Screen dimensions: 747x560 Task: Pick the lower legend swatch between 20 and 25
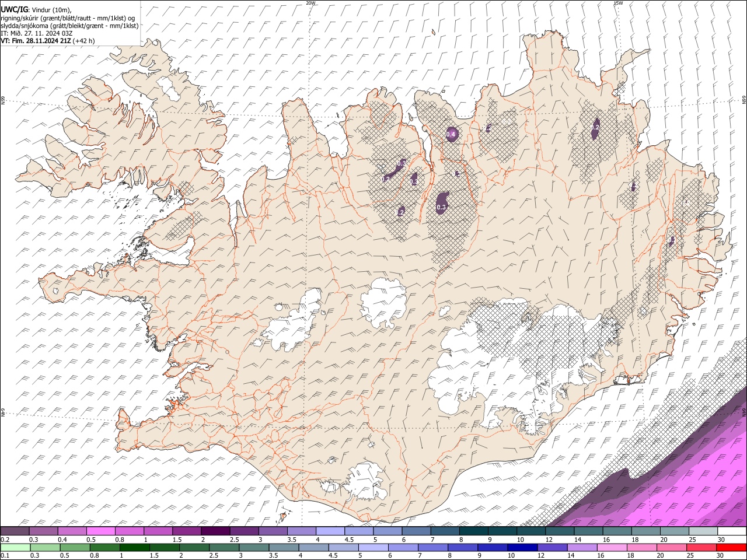click(672, 548)
